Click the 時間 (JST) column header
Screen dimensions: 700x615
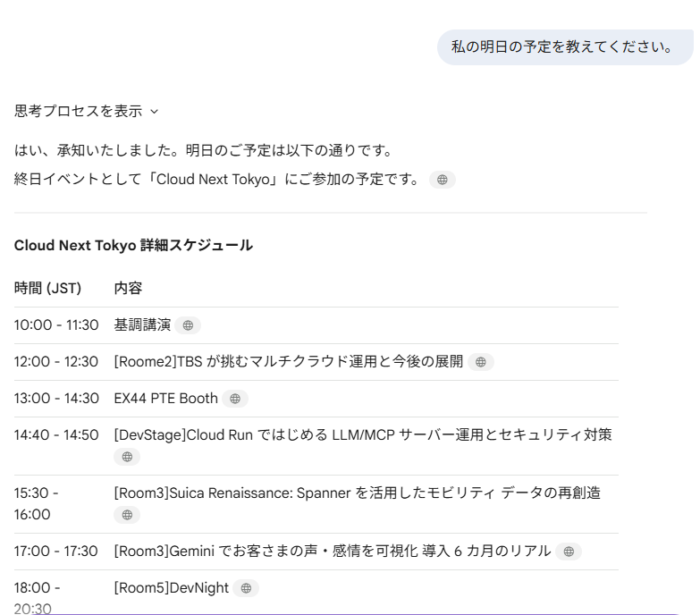pyautogui.click(x=47, y=288)
